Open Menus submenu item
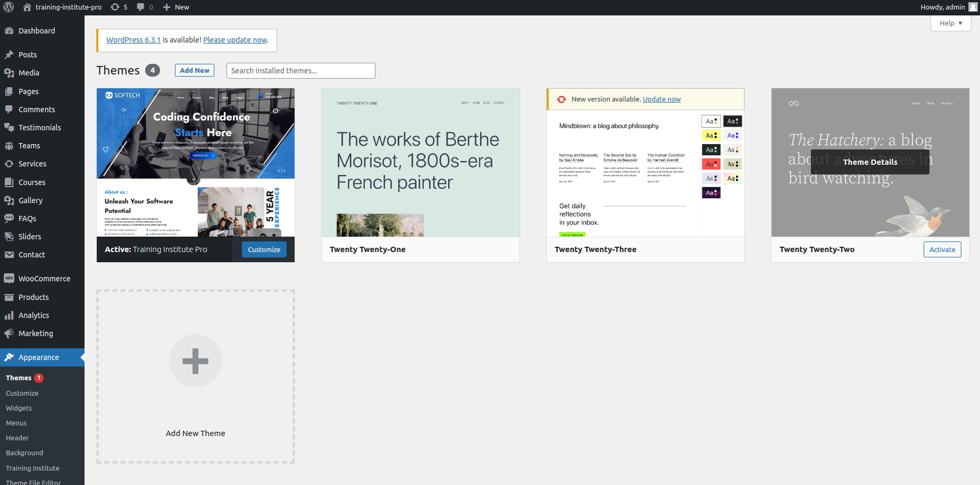 [x=16, y=423]
